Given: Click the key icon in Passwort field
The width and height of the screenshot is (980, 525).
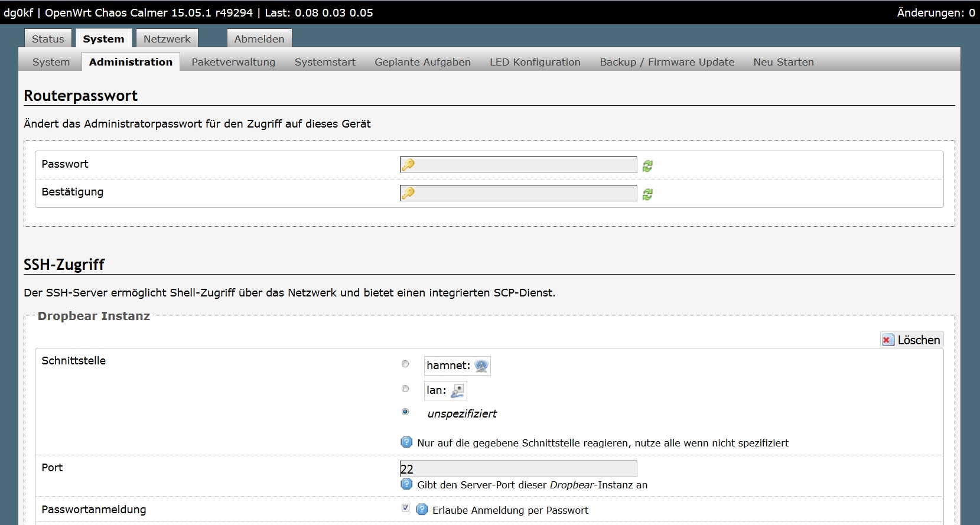Looking at the screenshot, I should coord(408,165).
